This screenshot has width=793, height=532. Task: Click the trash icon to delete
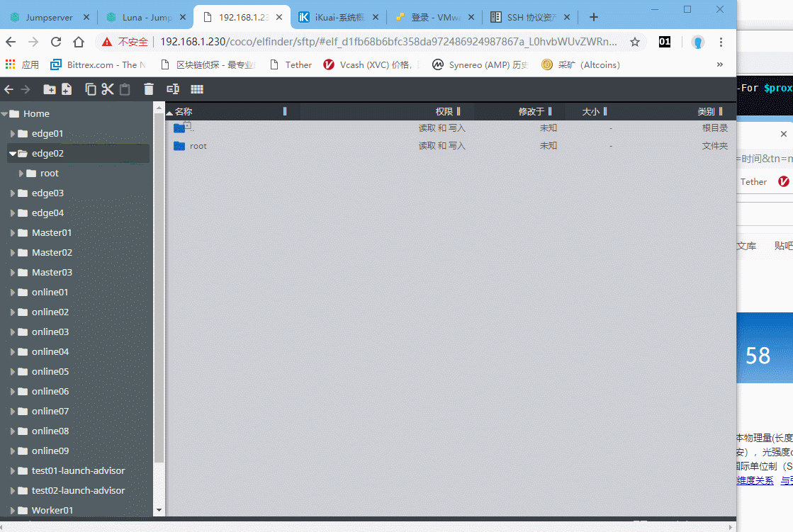pyautogui.click(x=149, y=89)
